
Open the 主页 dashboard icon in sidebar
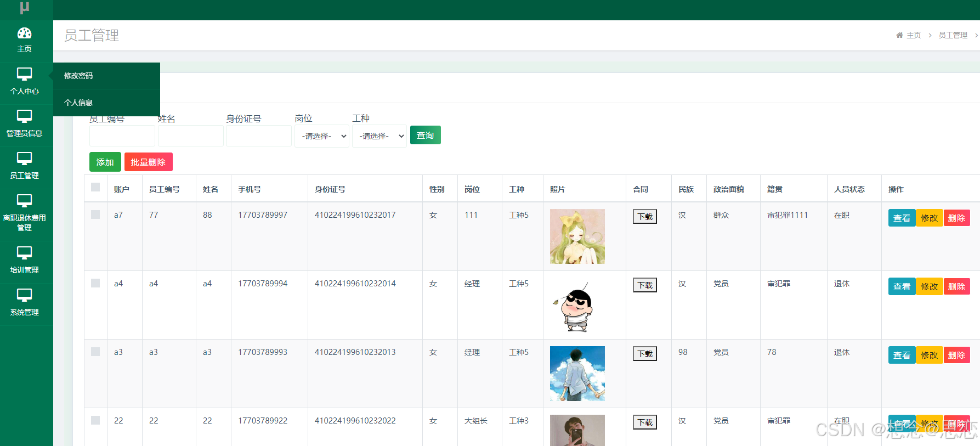click(24, 33)
